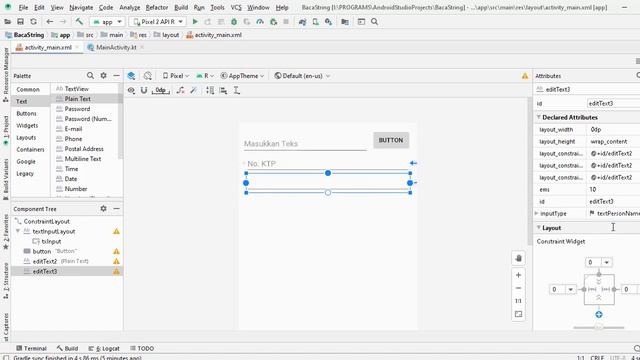
Task: Open top margin dropdown in Constraint Widget
Action: click(x=607, y=262)
